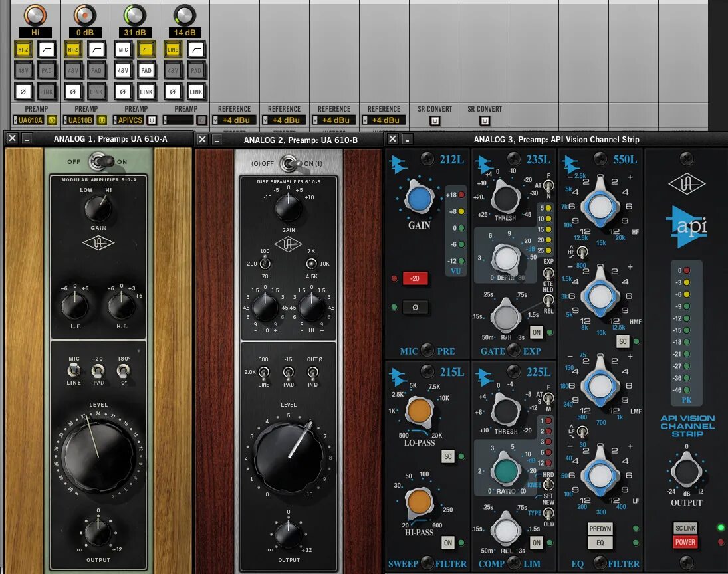This screenshot has width=728, height=574.
Task: Click the red -20 pad button on 212L
Action: point(415,278)
